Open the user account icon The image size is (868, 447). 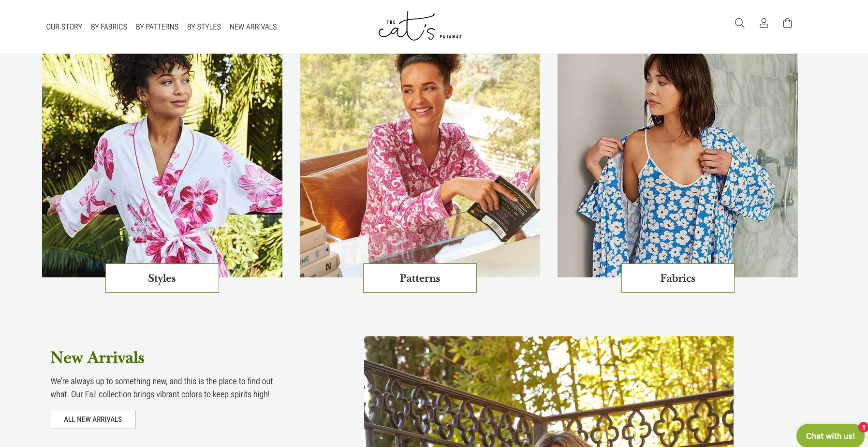point(764,23)
